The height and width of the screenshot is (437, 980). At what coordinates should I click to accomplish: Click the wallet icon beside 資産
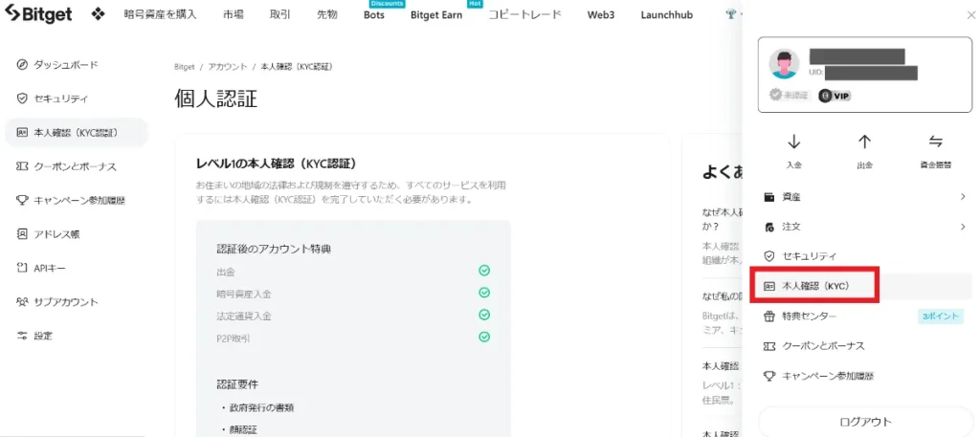point(769,197)
